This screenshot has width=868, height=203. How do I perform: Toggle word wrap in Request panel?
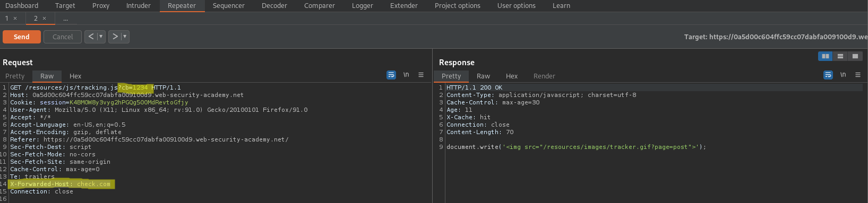coord(391,75)
